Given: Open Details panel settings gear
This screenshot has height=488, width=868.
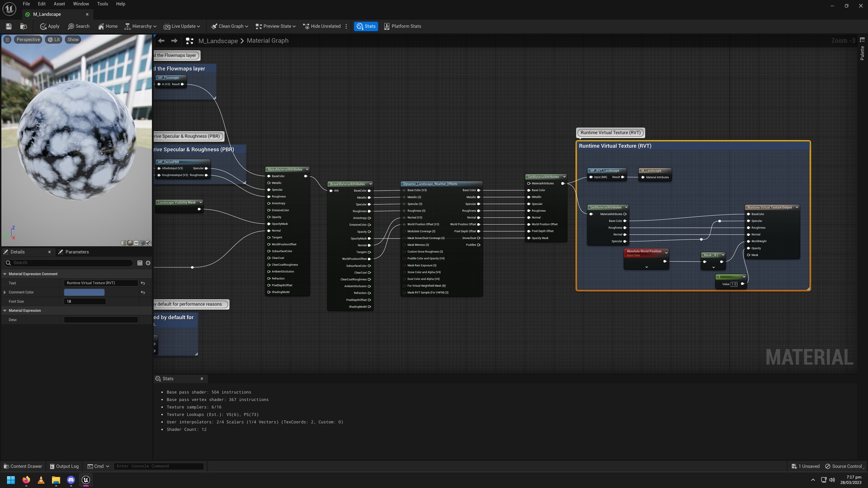Looking at the screenshot, I should coord(148,263).
